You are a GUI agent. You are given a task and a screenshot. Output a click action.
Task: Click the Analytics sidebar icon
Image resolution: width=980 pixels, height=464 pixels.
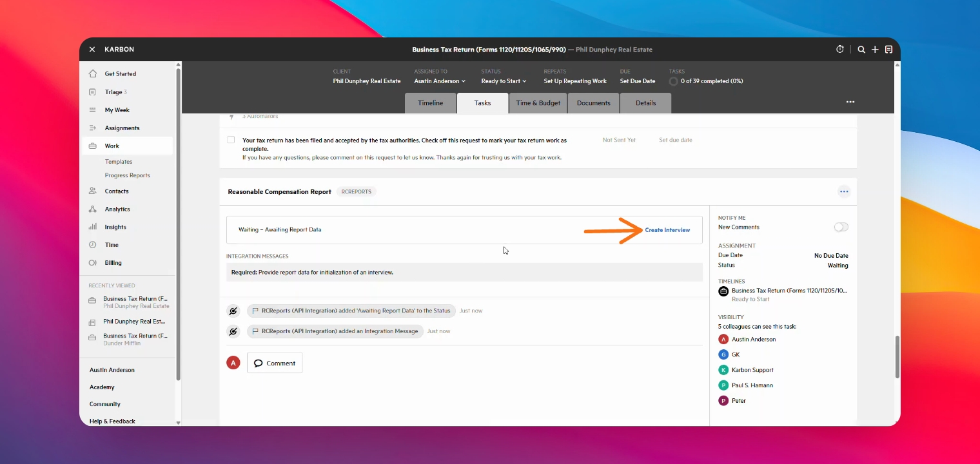pyautogui.click(x=93, y=209)
